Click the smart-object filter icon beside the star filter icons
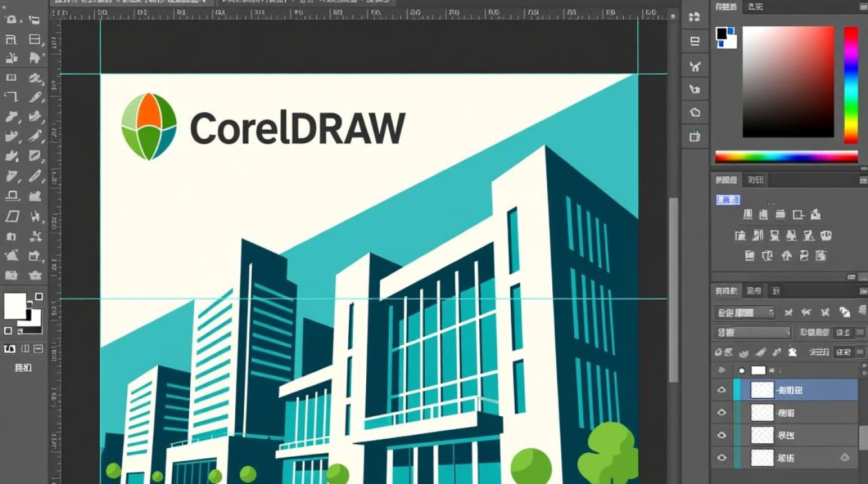 pos(845,312)
